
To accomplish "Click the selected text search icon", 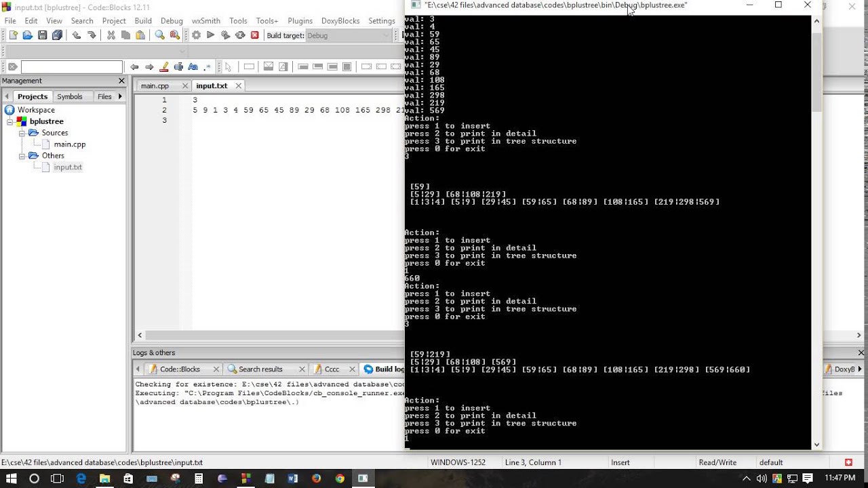I will (178, 66).
